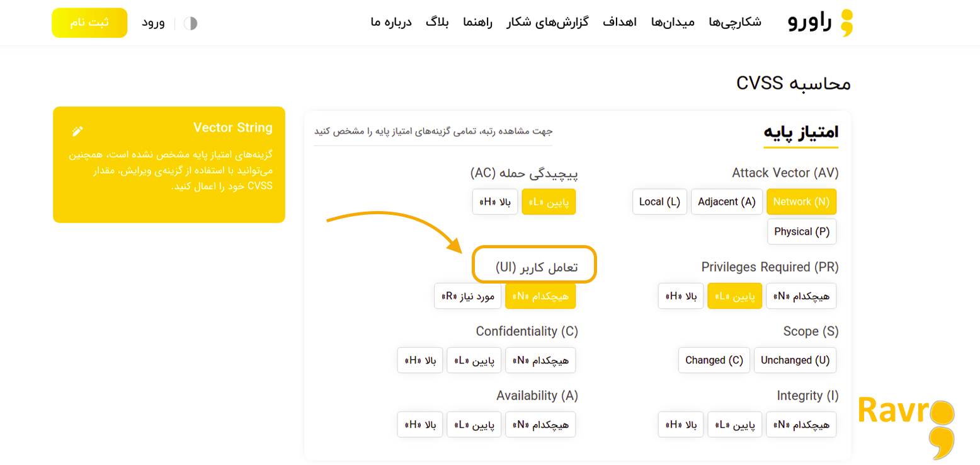Image resolution: width=980 pixels, height=465 pixels.
Task: Click the ثبت نام button
Action: pos(89,23)
